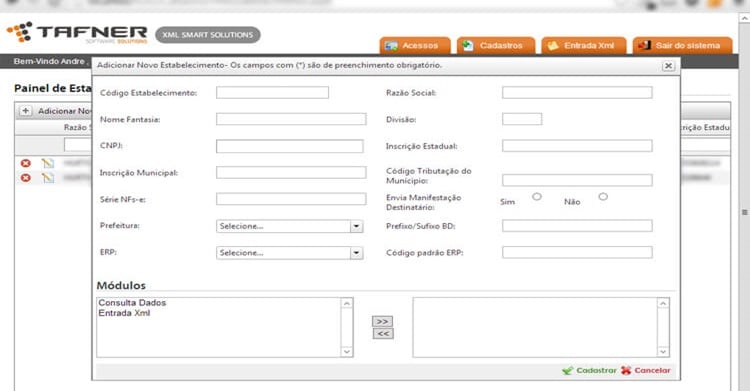Click the CNPJ input field

tap(289, 146)
